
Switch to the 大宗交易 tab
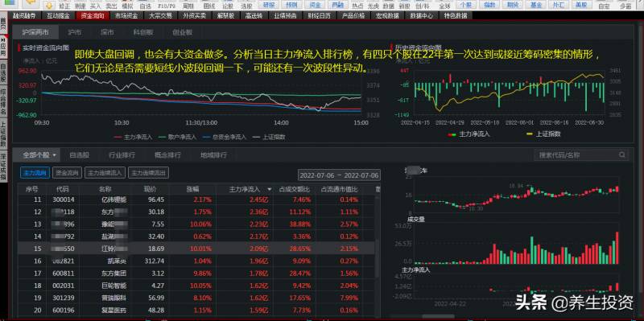[x=159, y=15]
